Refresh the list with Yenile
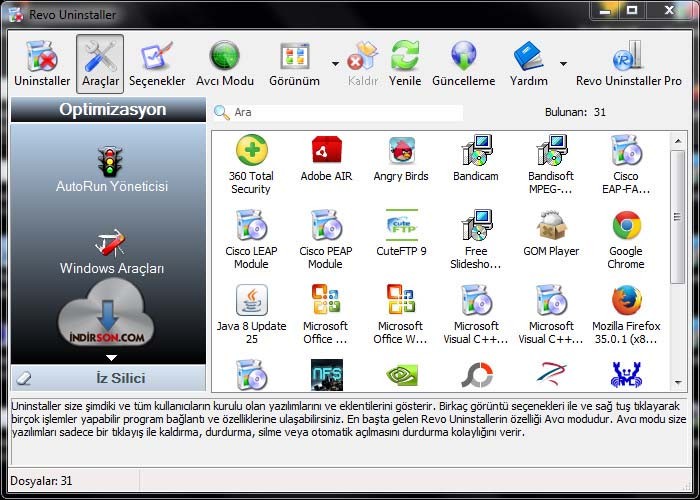 point(405,63)
